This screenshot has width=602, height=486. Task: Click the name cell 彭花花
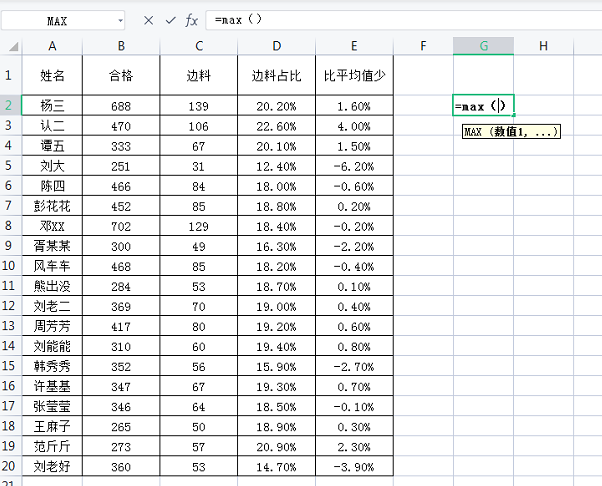point(52,206)
